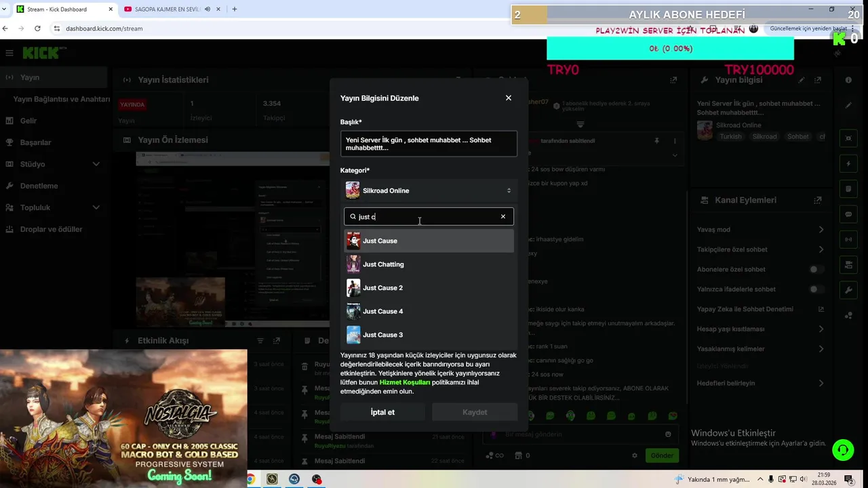This screenshot has width=868, height=488.
Task: Choose Just Cause 4 category
Action: [x=429, y=311]
